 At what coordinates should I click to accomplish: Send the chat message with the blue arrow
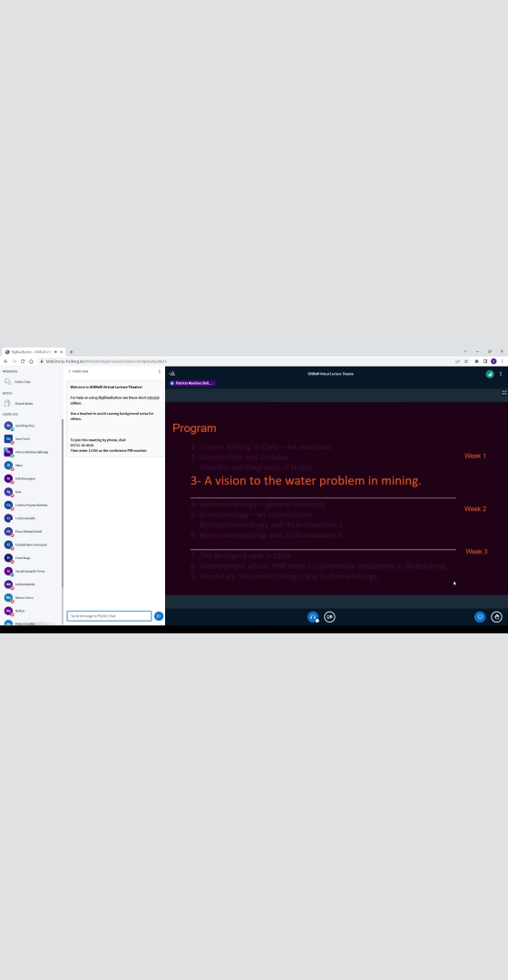click(x=159, y=616)
